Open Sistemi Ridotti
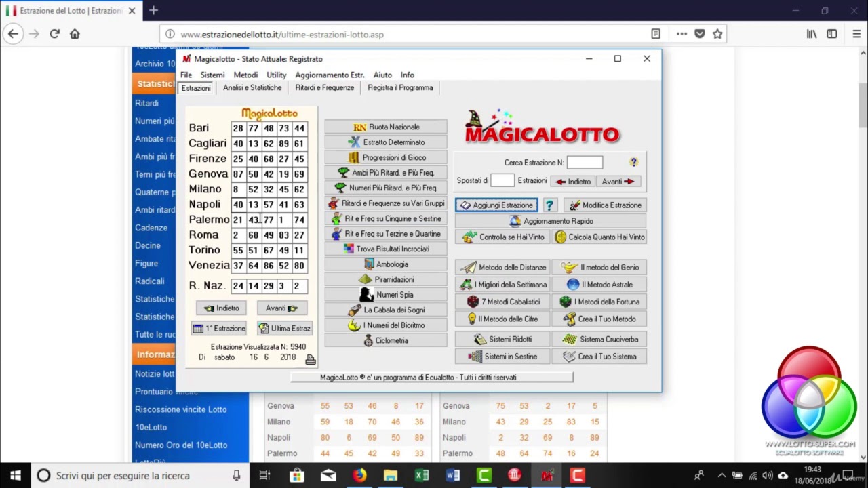 (502, 339)
